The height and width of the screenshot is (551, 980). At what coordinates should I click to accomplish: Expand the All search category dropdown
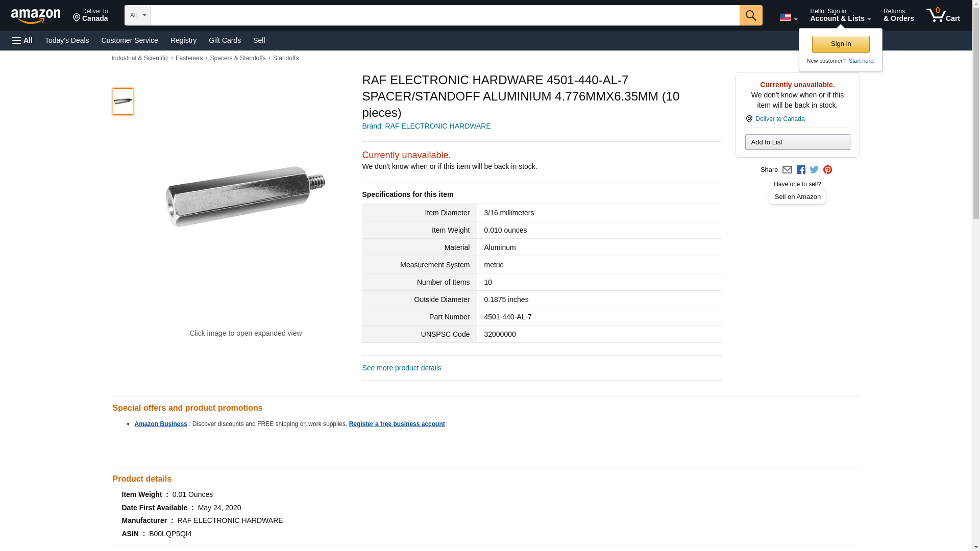[x=137, y=15]
